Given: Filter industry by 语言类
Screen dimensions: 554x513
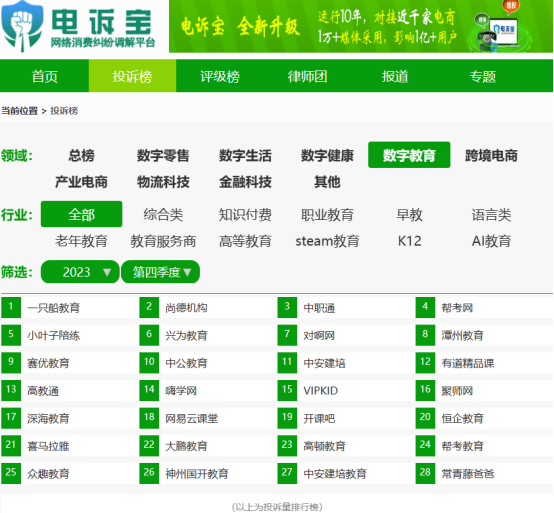Looking at the screenshot, I should click(491, 214).
